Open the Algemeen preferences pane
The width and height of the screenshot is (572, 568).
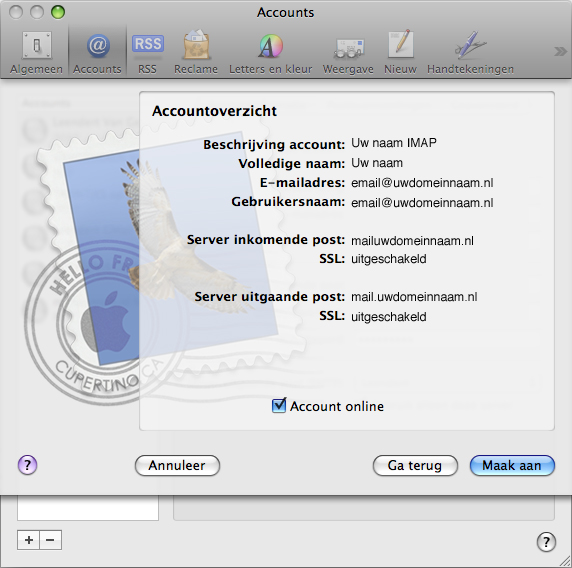(36, 52)
